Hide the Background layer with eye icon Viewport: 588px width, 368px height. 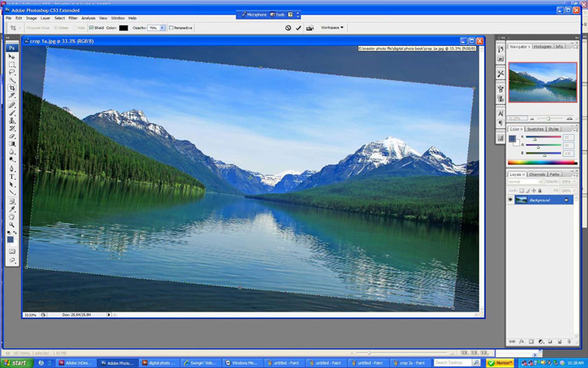pyautogui.click(x=510, y=200)
